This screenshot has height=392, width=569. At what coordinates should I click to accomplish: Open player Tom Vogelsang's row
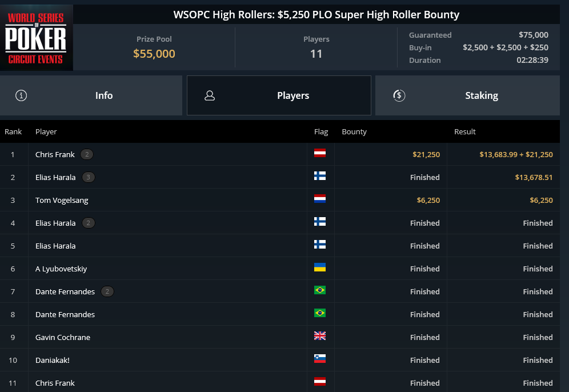coord(280,200)
